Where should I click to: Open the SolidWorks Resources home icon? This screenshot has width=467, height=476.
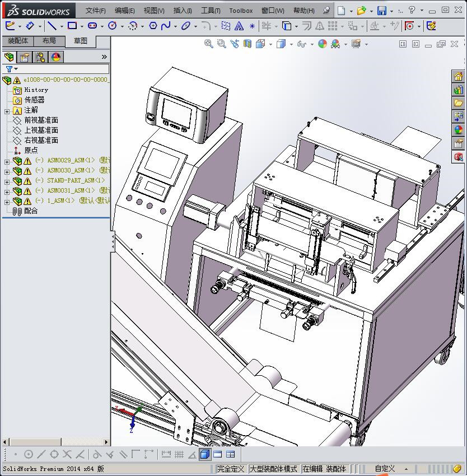[459, 77]
